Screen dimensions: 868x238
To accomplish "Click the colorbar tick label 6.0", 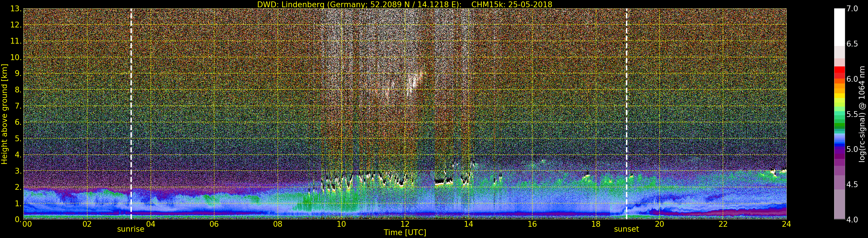I will [852, 79].
